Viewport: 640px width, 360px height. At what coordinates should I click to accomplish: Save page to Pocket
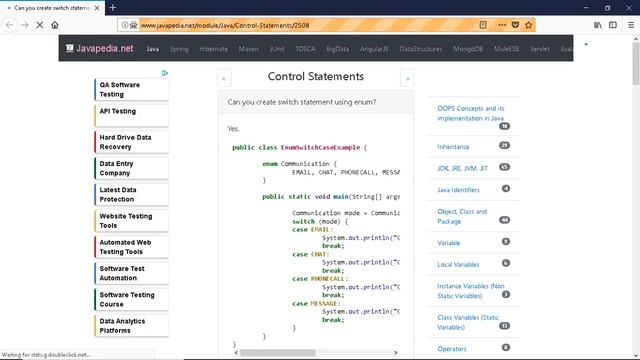point(515,25)
